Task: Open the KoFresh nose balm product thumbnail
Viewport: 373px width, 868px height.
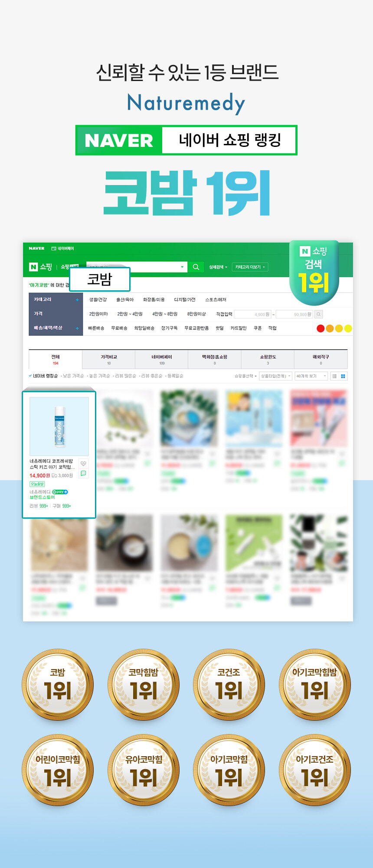Action: [59, 426]
